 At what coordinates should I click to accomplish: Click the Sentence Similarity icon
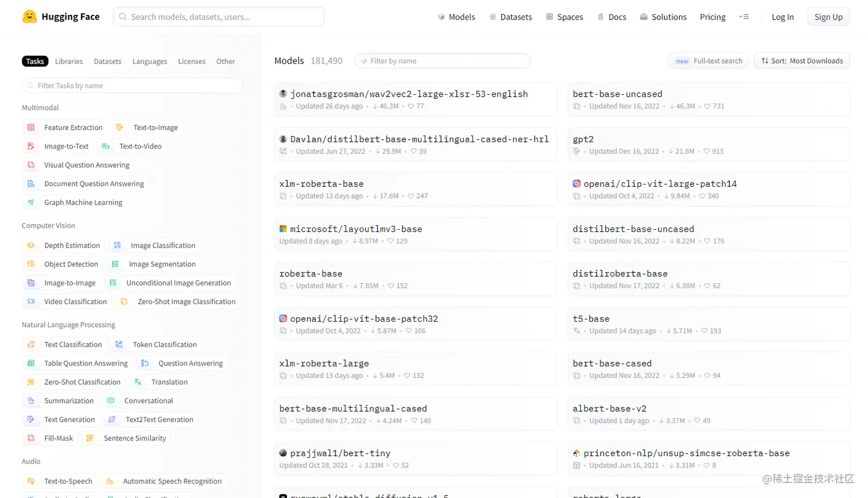(x=90, y=438)
